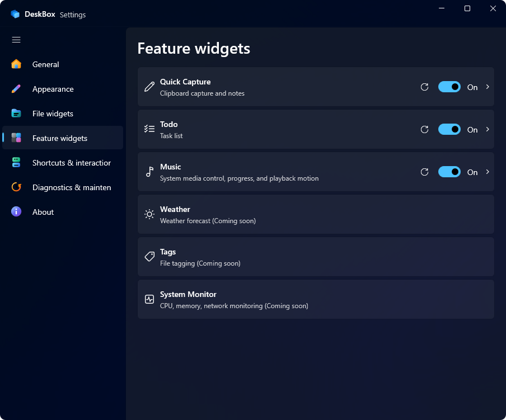Maximize the DeskBox Settings window

tap(467, 8)
